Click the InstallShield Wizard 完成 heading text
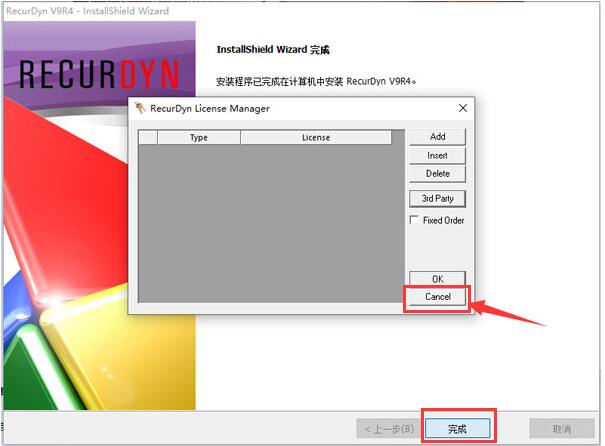The image size is (605, 446). (273, 50)
